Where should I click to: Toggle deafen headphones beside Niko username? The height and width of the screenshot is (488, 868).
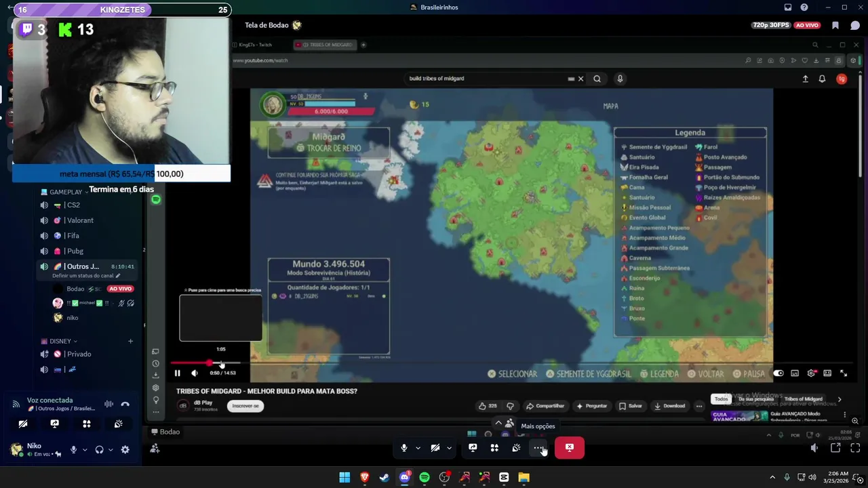[100, 449]
